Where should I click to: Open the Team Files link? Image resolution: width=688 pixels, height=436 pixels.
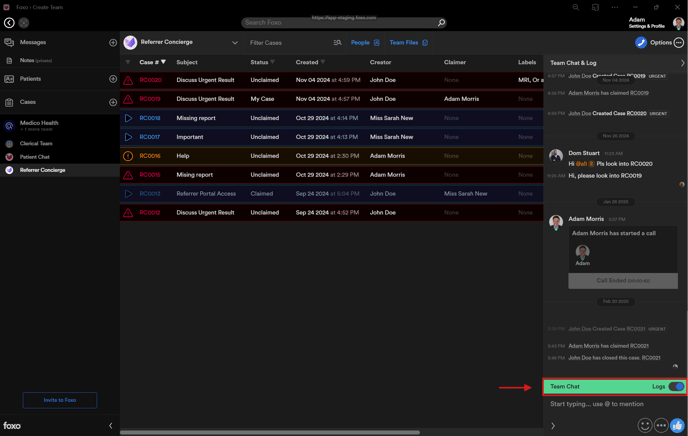click(408, 43)
